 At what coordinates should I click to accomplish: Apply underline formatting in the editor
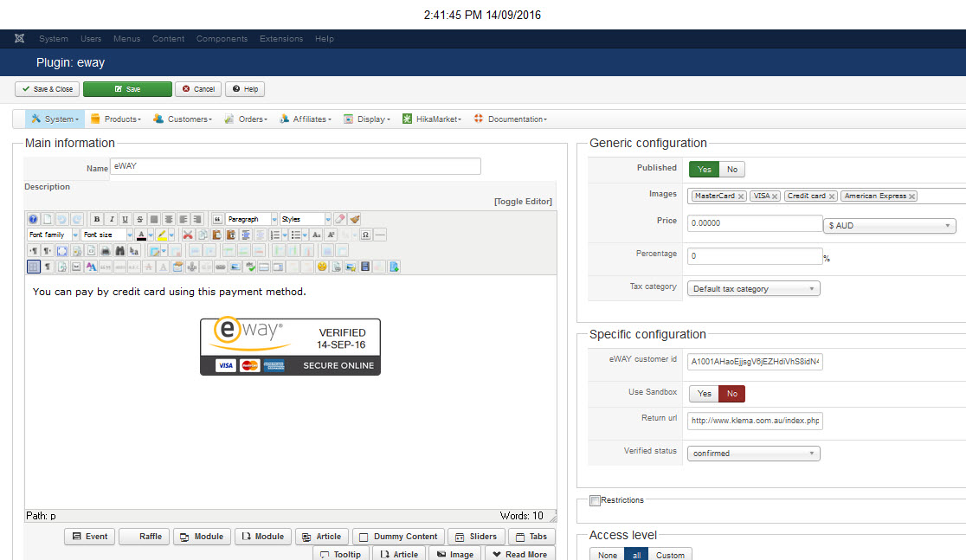[126, 219]
